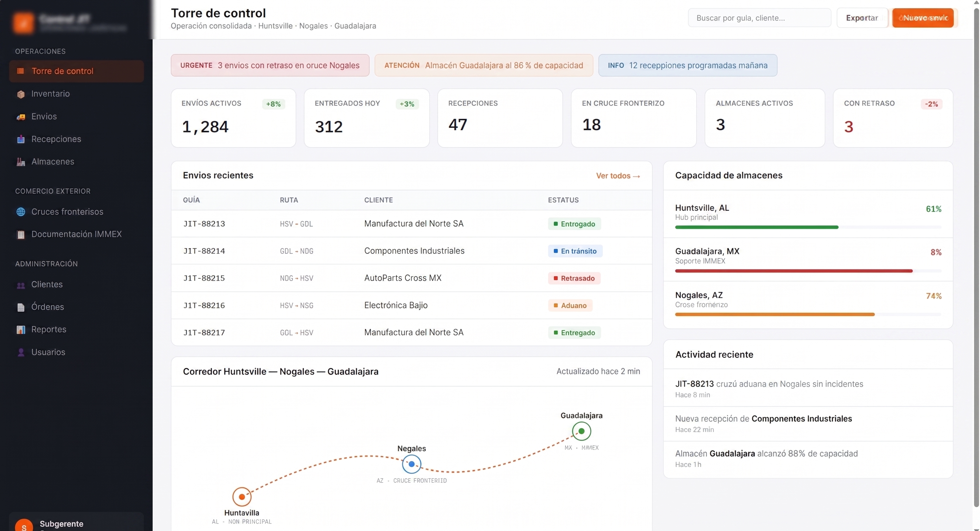The width and height of the screenshot is (980, 531).
Task: Click the Guadalajara, MX capacity bar
Action: [x=808, y=271]
